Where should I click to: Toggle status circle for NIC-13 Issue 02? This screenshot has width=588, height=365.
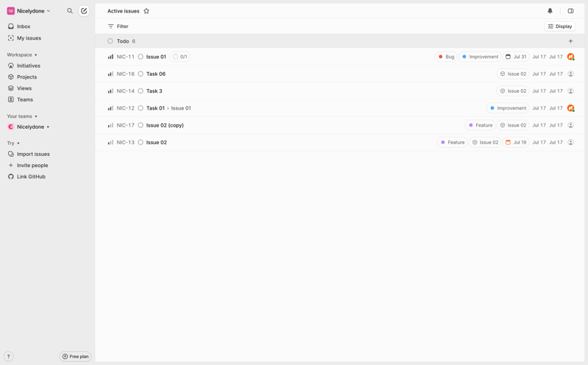pos(140,142)
